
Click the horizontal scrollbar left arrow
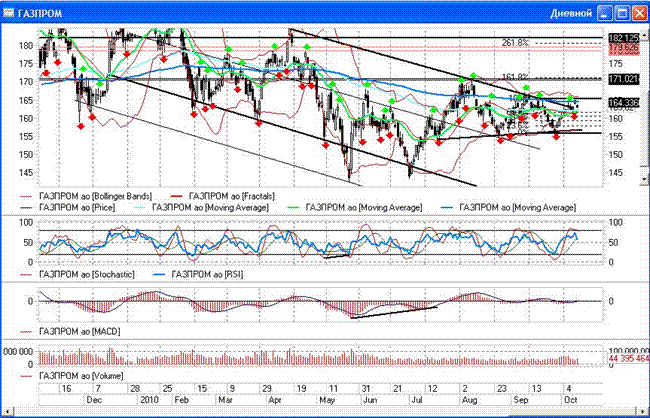pos(7,412)
